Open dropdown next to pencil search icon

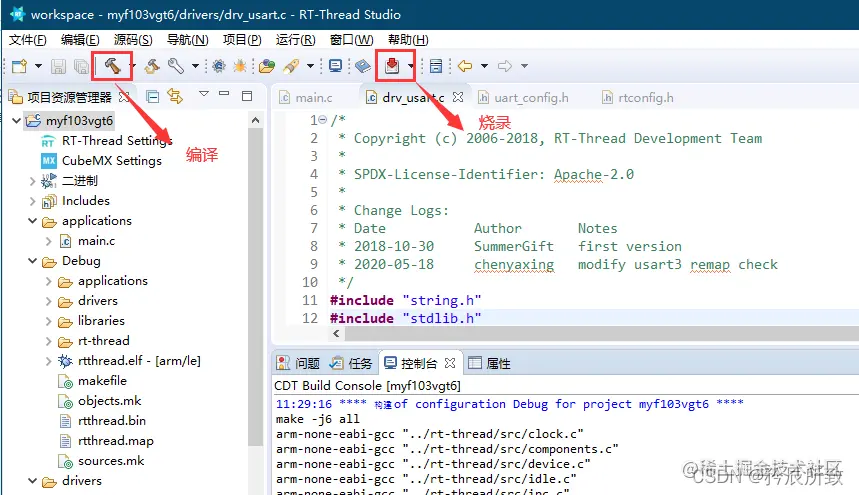point(310,66)
